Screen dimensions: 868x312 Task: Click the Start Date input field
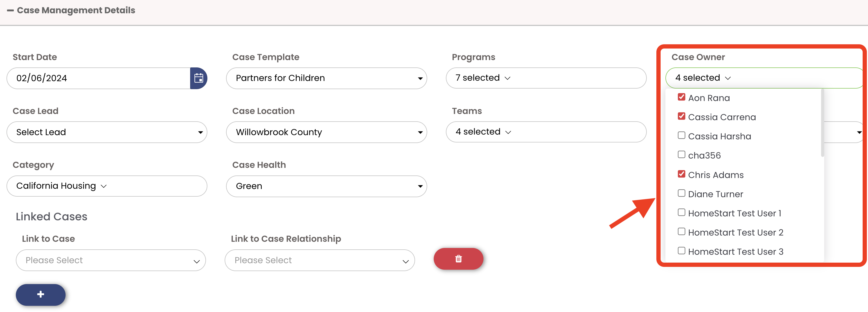coord(98,78)
